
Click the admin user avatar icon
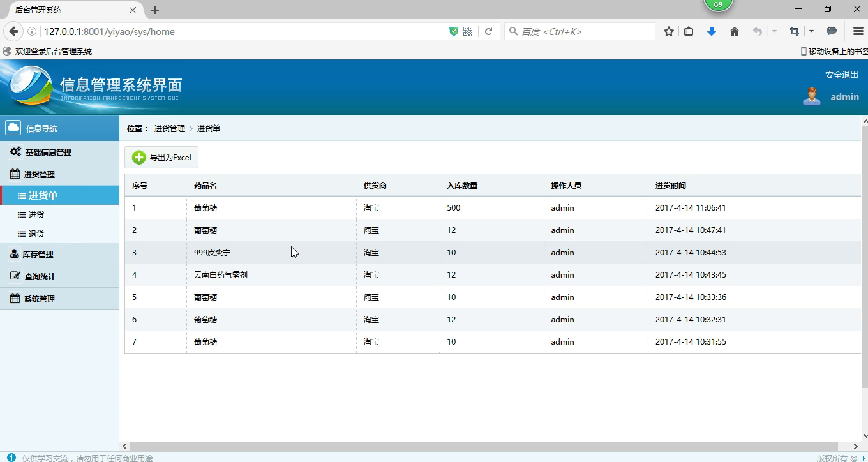point(812,96)
